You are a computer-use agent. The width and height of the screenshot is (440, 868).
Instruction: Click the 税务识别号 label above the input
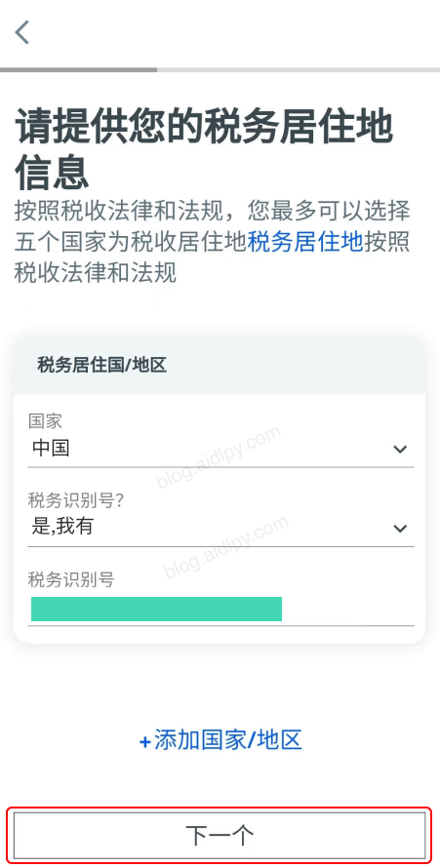pos(71,579)
